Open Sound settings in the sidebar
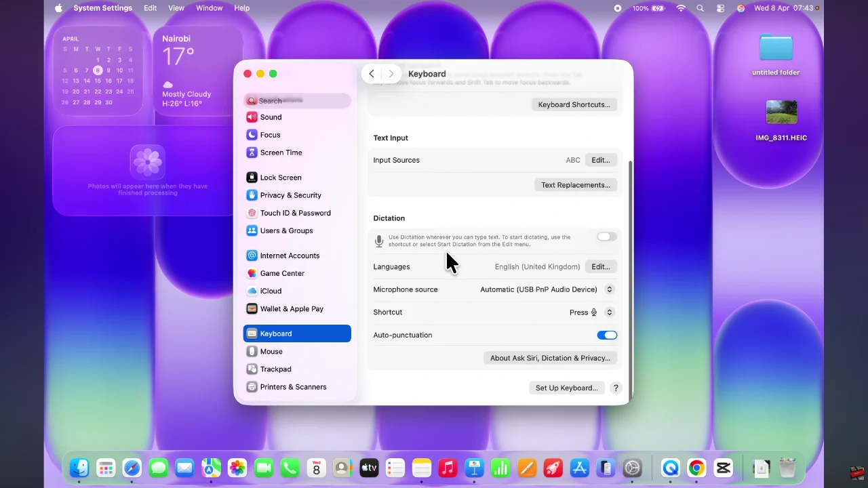Viewport: 868px width, 488px height. (x=271, y=117)
